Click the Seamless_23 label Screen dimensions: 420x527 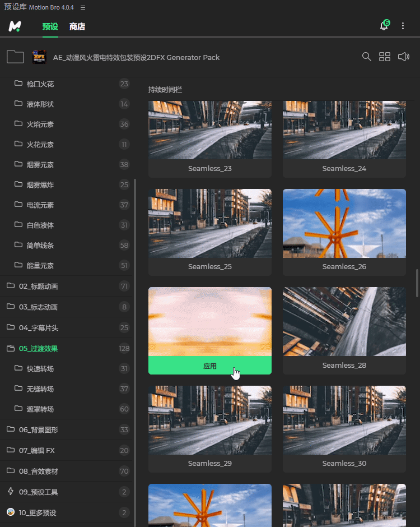(x=210, y=168)
